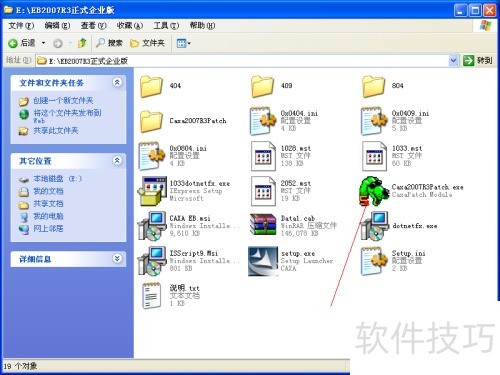Open the 409 folder icon
This screenshot has height=375, width=500.
262,86
